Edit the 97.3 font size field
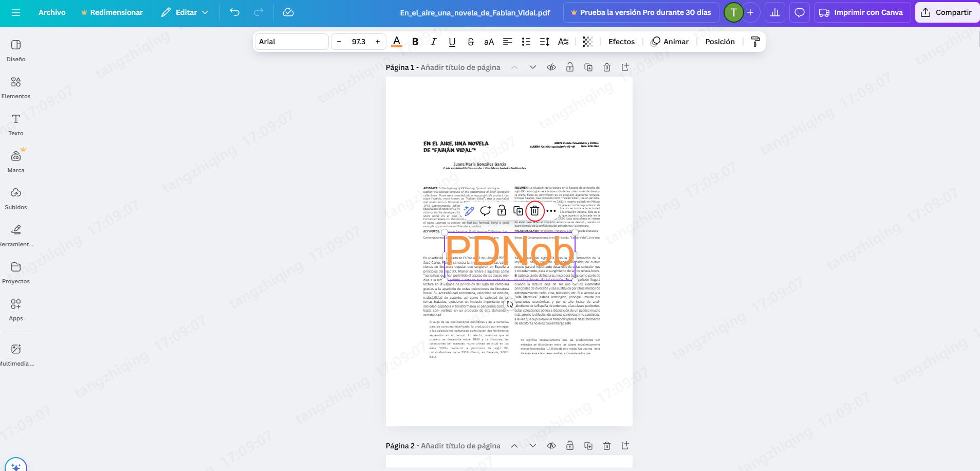This screenshot has height=471, width=980. [359, 42]
